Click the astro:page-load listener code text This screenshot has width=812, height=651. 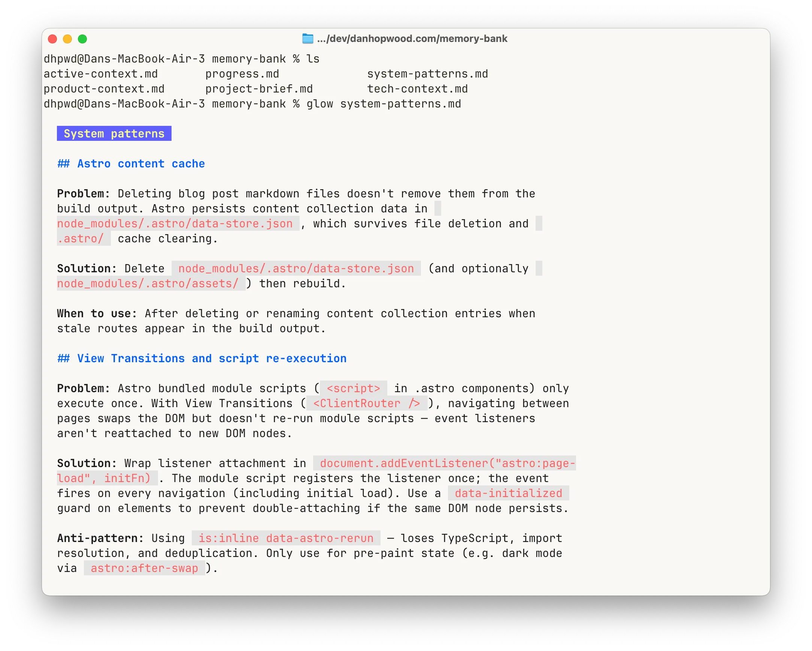445,463
